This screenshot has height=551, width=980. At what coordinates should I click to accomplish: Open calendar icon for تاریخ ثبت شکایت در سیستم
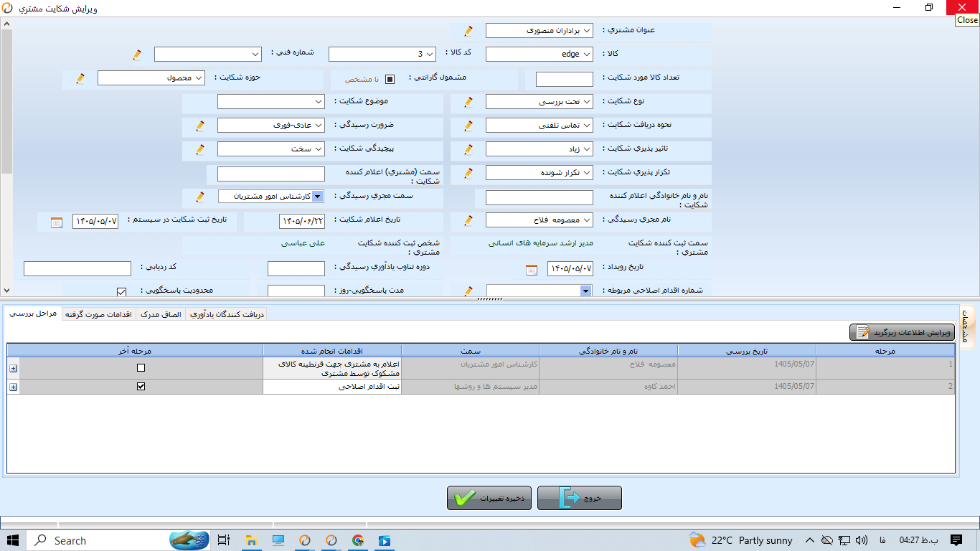coord(57,222)
